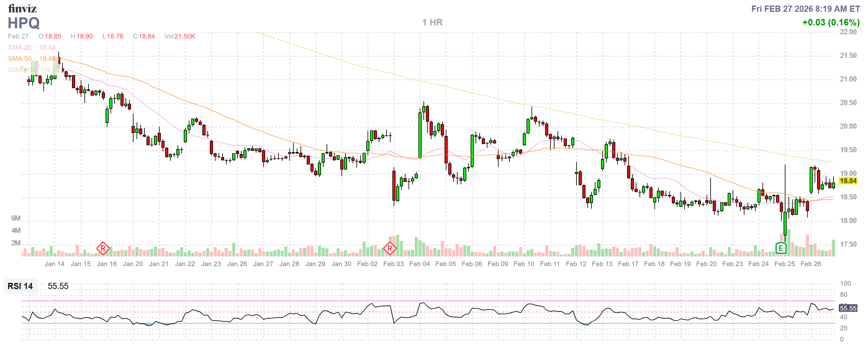Click the SMA 50 indicator label
This screenshot has height=349, width=868.
click(x=20, y=59)
